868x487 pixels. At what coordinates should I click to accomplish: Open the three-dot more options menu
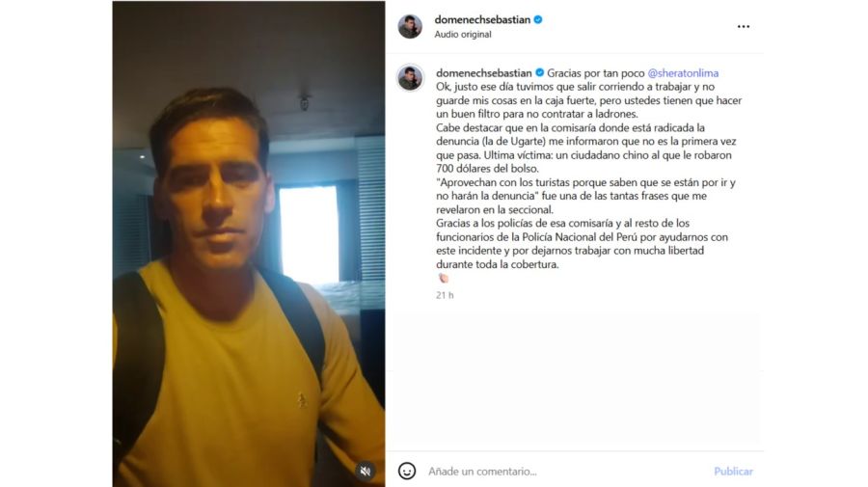coord(744,27)
